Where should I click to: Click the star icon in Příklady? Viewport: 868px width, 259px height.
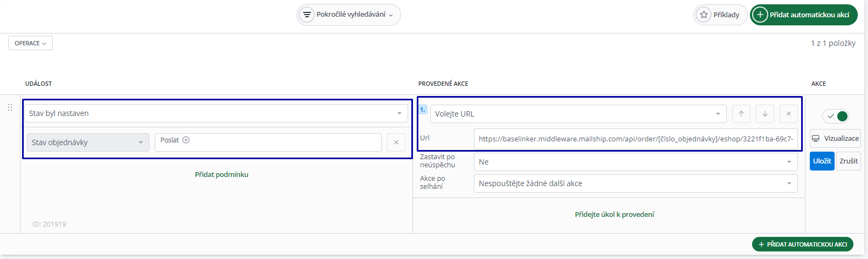[x=704, y=15]
